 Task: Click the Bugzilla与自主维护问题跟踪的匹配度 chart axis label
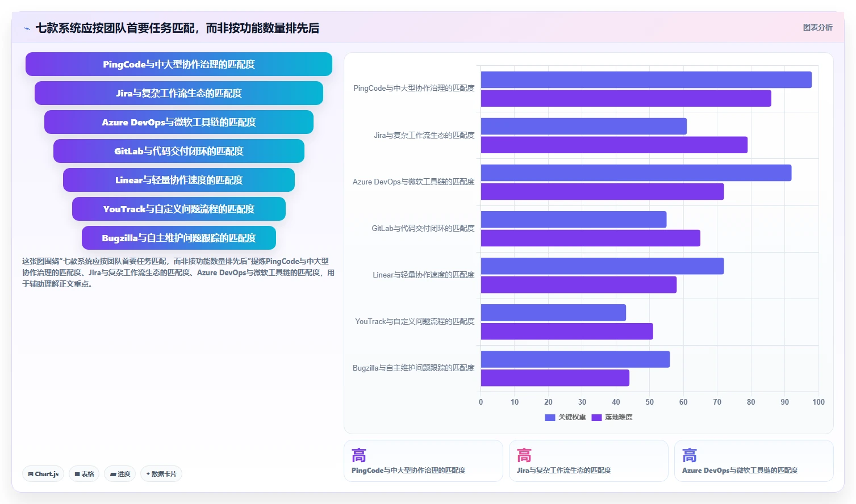pyautogui.click(x=414, y=368)
